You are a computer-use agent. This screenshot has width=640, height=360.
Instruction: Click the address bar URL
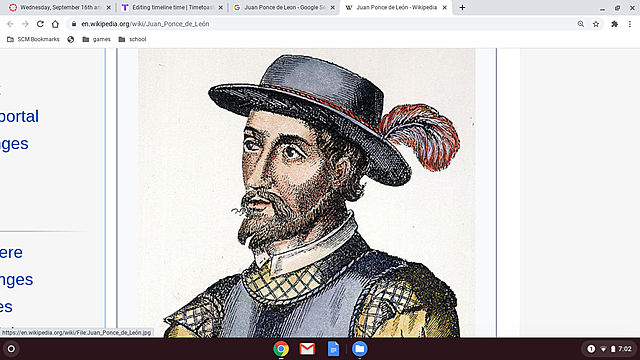pos(145,24)
